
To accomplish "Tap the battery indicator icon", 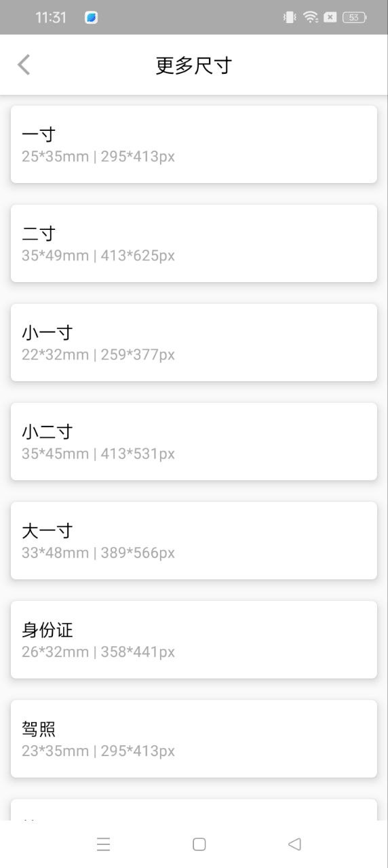I will tap(354, 18).
